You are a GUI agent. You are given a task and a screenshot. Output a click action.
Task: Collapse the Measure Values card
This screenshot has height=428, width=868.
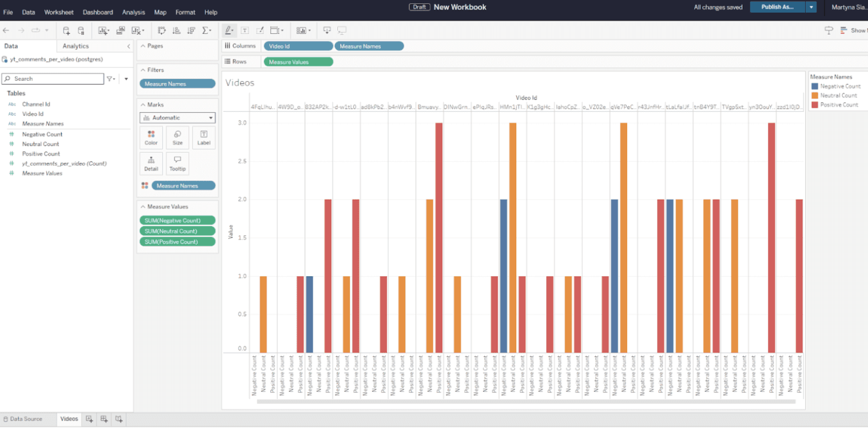click(x=143, y=207)
